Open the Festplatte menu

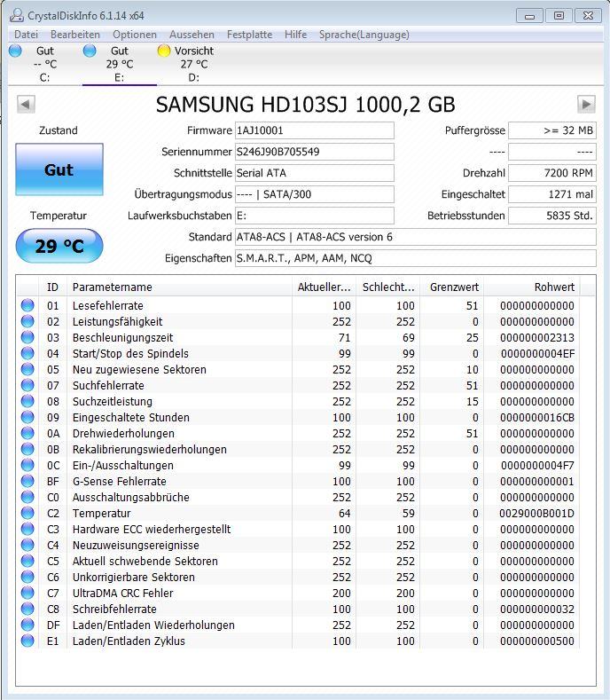249,35
